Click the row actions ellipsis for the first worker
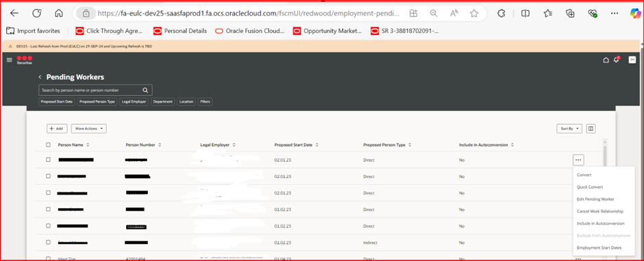 [578, 160]
